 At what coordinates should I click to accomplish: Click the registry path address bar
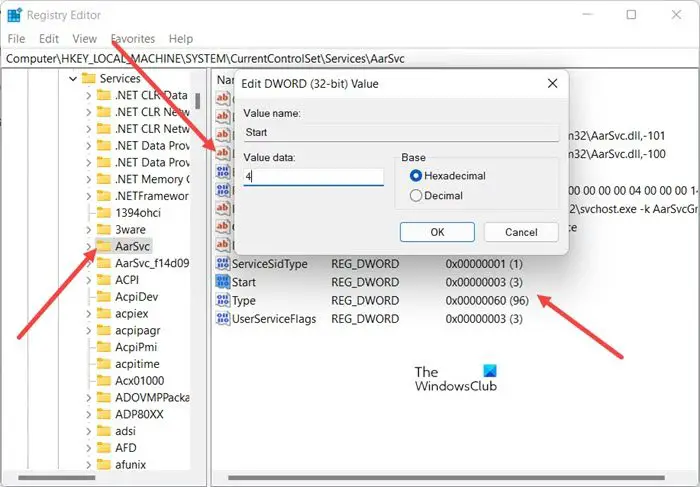pyautogui.click(x=350, y=58)
